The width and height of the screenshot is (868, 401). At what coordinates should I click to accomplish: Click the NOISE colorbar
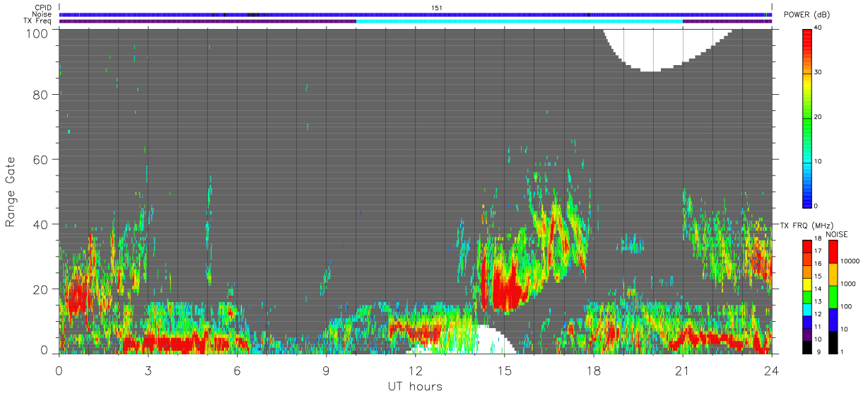833,297
